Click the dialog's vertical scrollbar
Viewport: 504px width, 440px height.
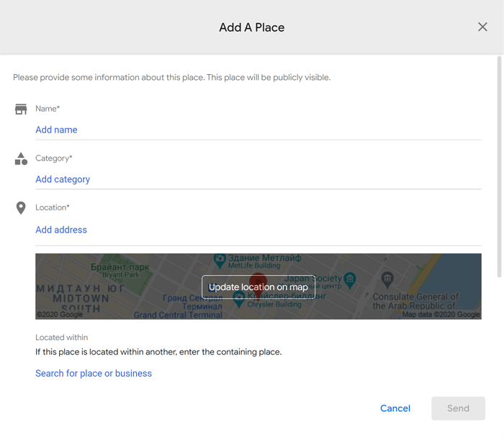(x=499, y=166)
